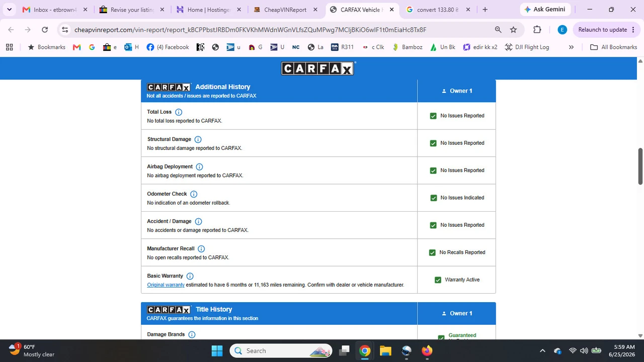Open the All Bookmarks folder
This screenshot has height=362, width=644.
click(614, 47)
